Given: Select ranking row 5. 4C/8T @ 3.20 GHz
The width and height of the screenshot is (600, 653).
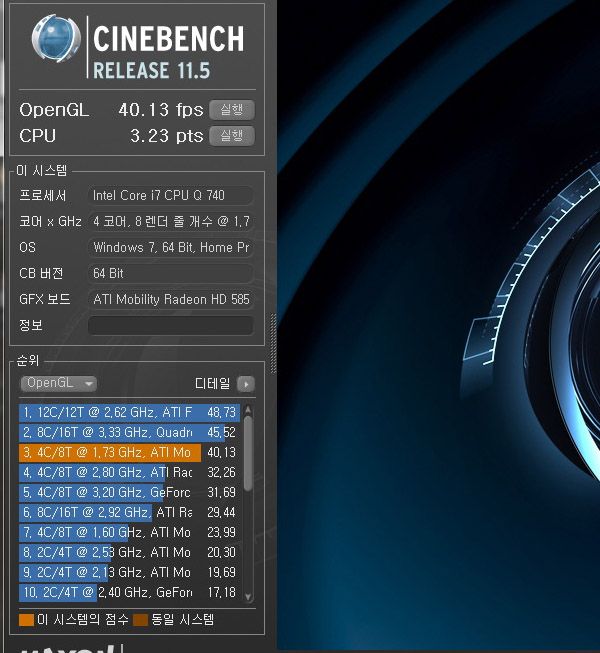Looking at the screenshot, I should coord(129,492).
